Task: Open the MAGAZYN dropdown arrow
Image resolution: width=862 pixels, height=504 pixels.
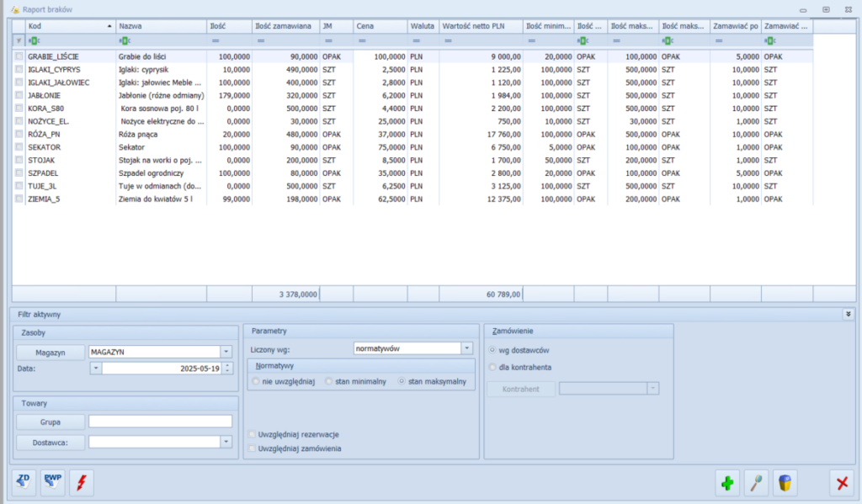Action: pos(226,352)
